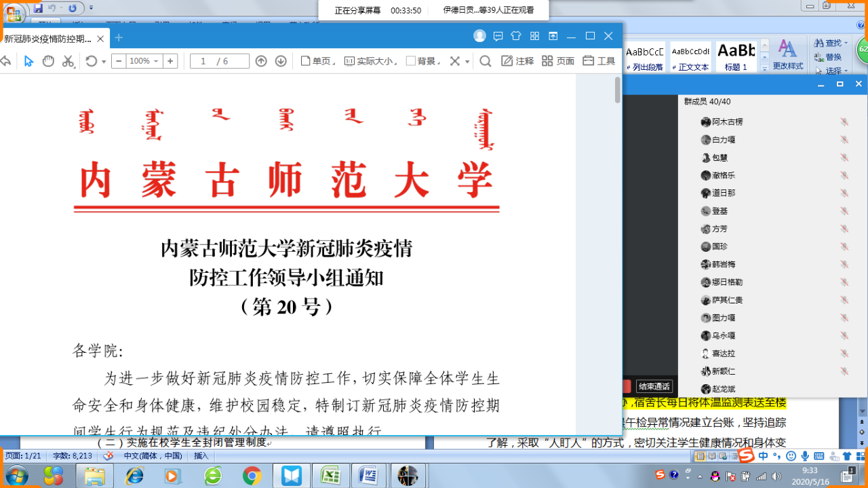Toggle 阿木古楞's muted microphone icon
Viewport: 868px width, 488px height.
point(844,122)
